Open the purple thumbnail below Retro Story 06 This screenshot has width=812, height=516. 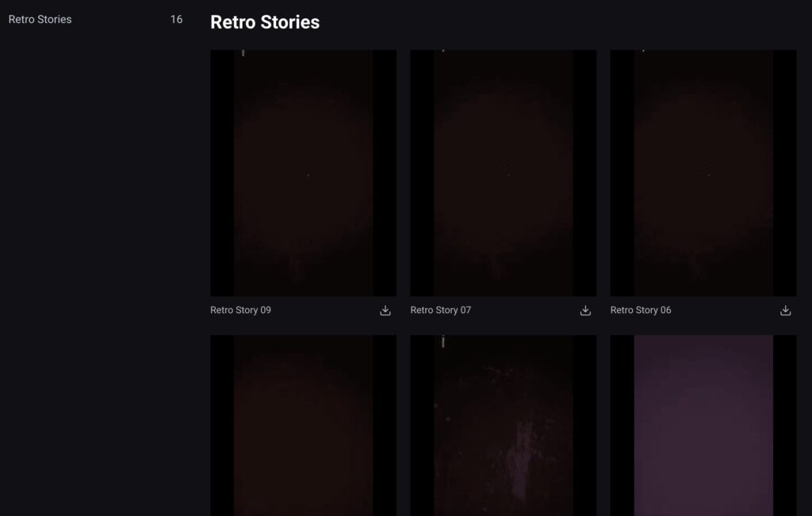tap(703, 425)
